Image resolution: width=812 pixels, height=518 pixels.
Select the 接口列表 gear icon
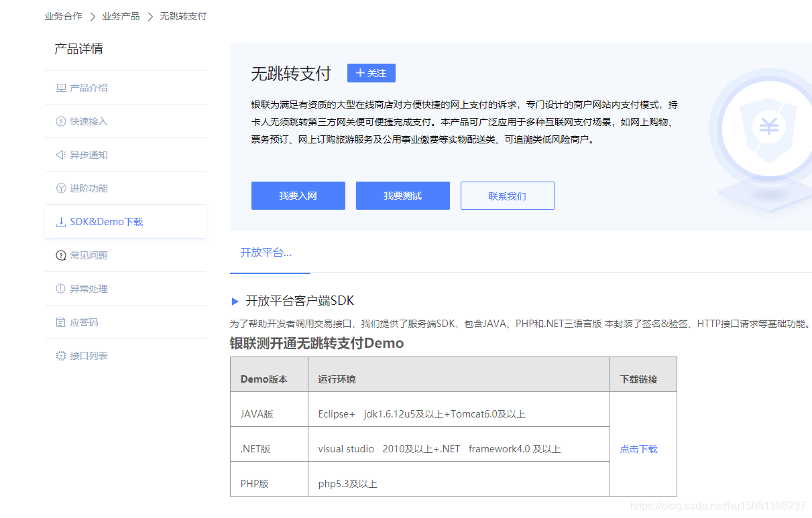pos(60,355)
